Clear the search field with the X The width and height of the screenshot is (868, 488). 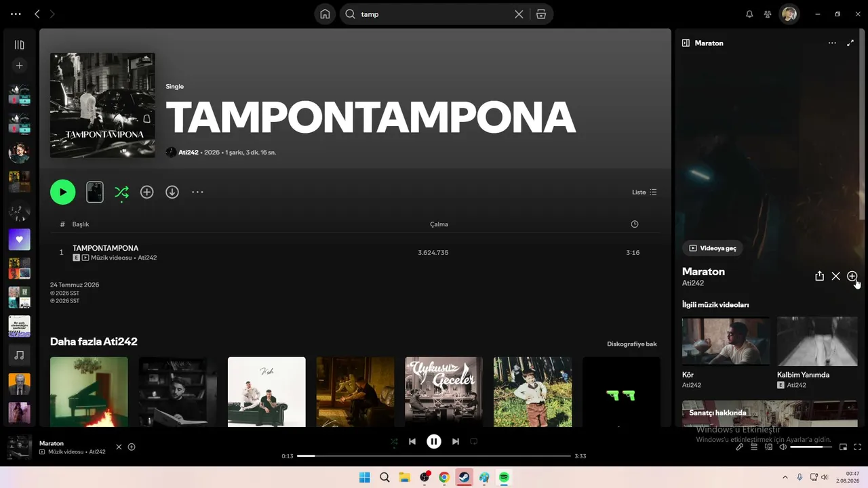click(519, 14)
